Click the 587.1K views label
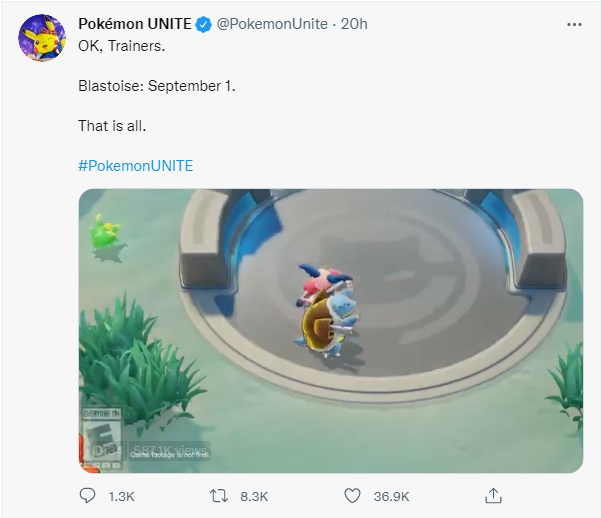Image resolution: width=601 pixels, height=518 pixels. pos(170,450)
